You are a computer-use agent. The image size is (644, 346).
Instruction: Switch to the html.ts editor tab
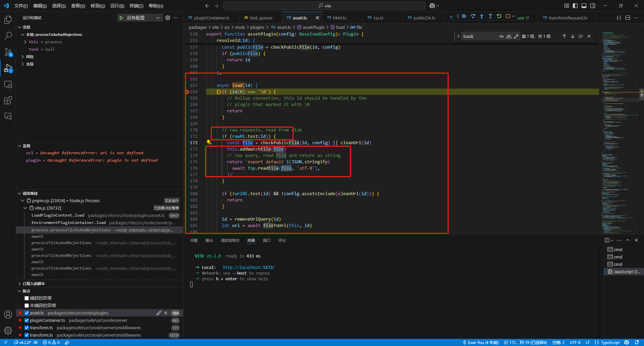pos(339,18)
